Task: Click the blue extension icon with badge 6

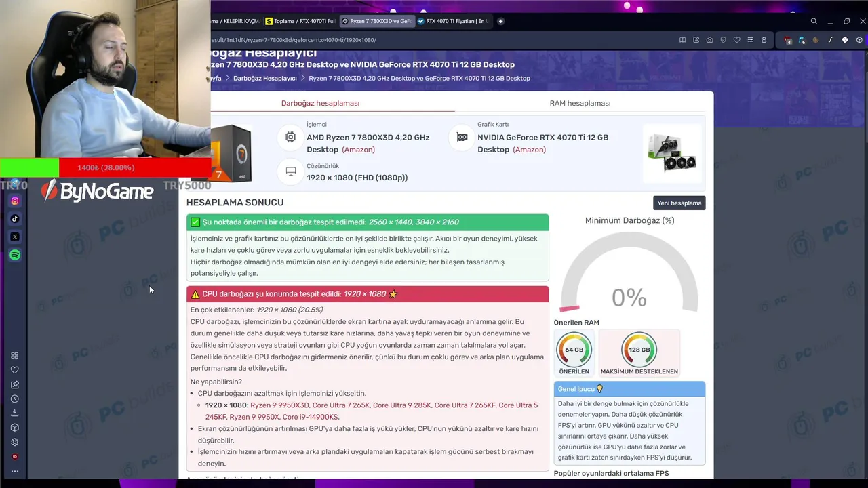Action: pyautogui.click(x=802, y=40)
